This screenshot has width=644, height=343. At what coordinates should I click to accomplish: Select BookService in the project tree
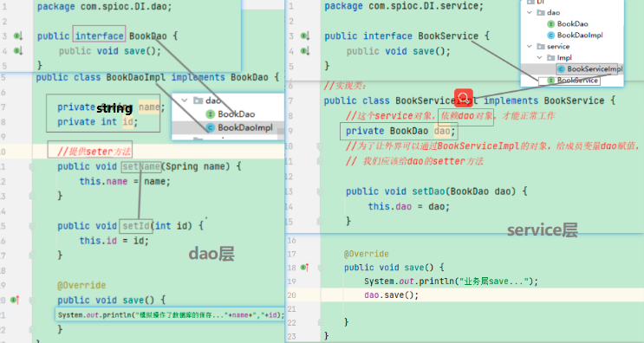tap(577, 81)
